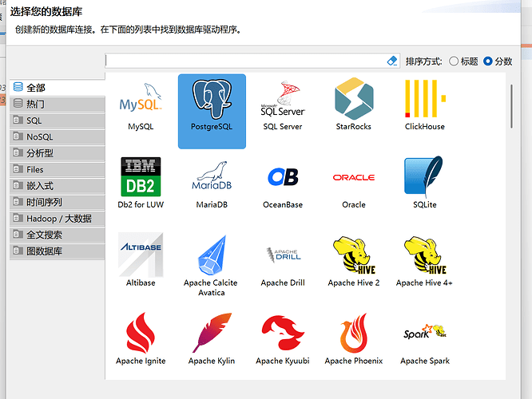Switch to 嵌入式 category
532x399 pixels.
click(58, 186)
